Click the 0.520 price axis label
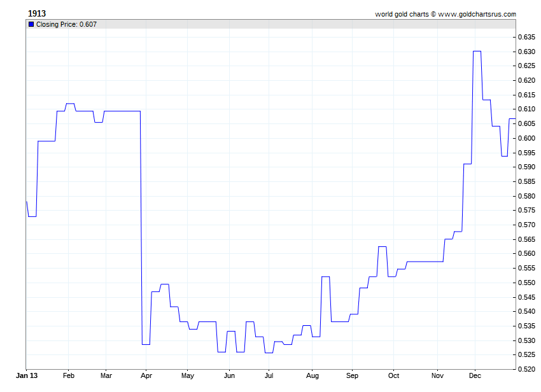541x392 pixels. point(526,369)
